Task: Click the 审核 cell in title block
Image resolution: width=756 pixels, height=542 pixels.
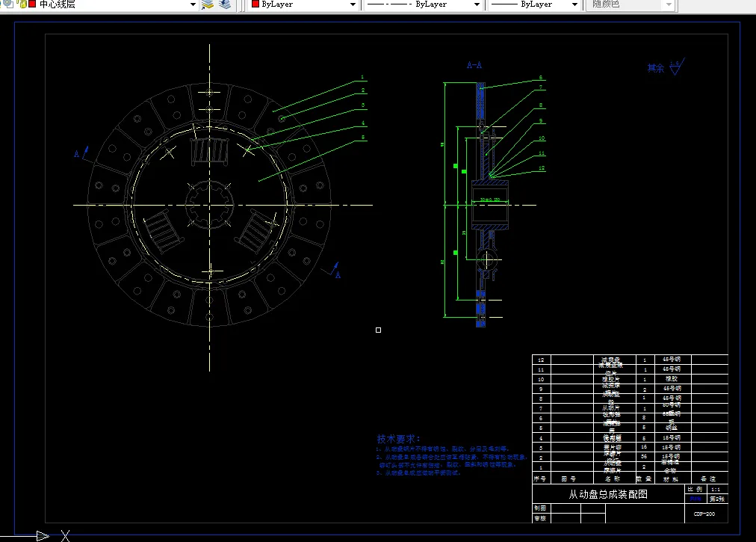Action: [541, 518]
